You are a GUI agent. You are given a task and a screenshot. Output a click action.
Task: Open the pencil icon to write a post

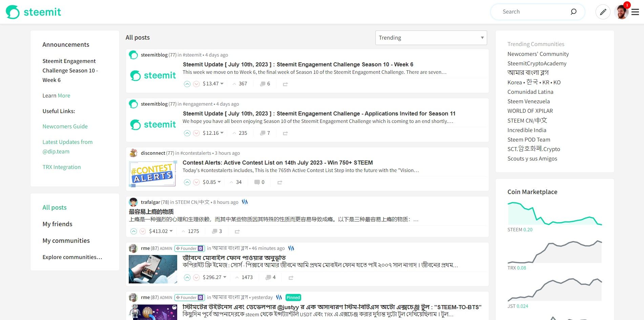pos(603,12)
